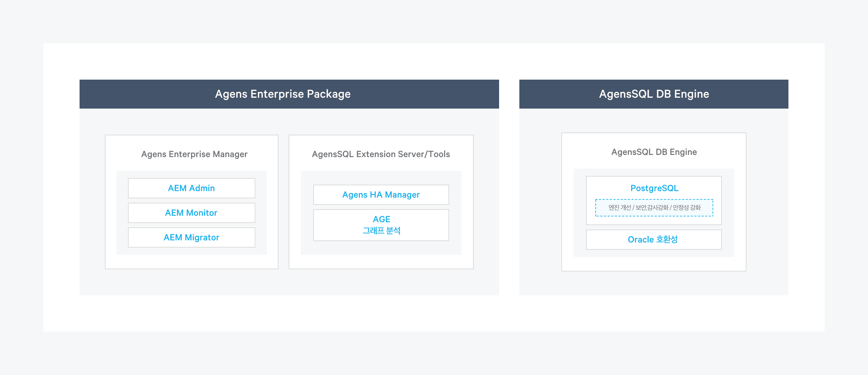Click the Agens HA Manager box

pos(381,195)
